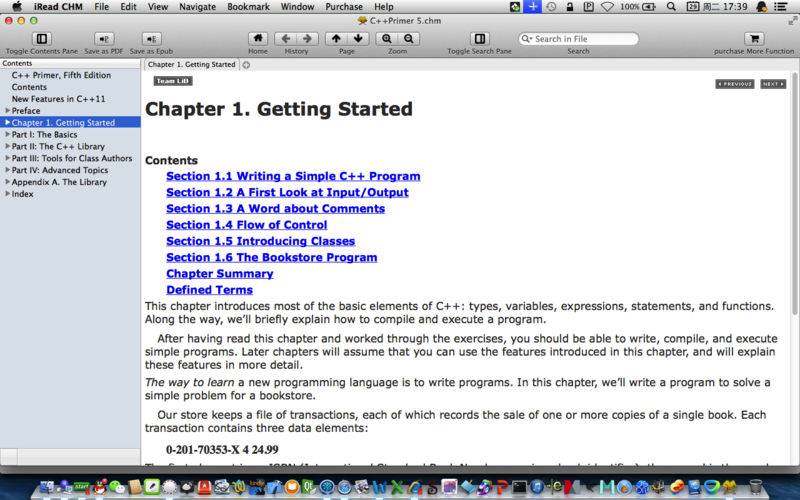Enter full screen with the window arrows icon
The height and width of the screenshot is (500, 800).
(x=792, y=20)
